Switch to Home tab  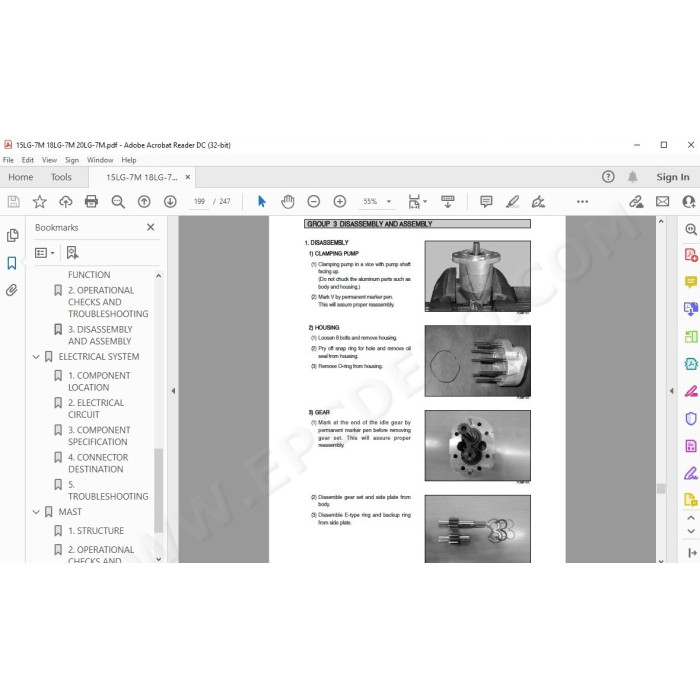tap(21, 177)
